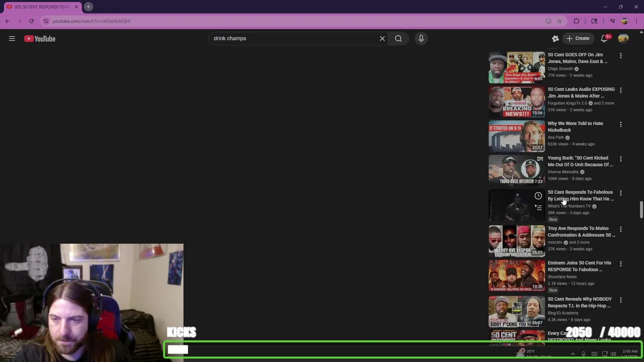The image size is (644, 362).
Task: Start voice search with microphone icon
Action: coord(421,38)
